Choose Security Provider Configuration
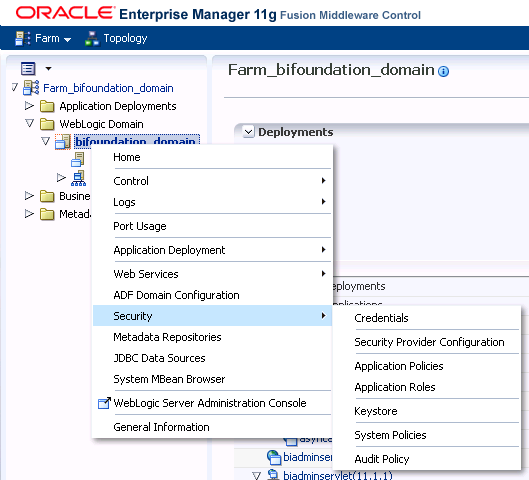Viewport: 529px width, 480px height. [427, 342]
